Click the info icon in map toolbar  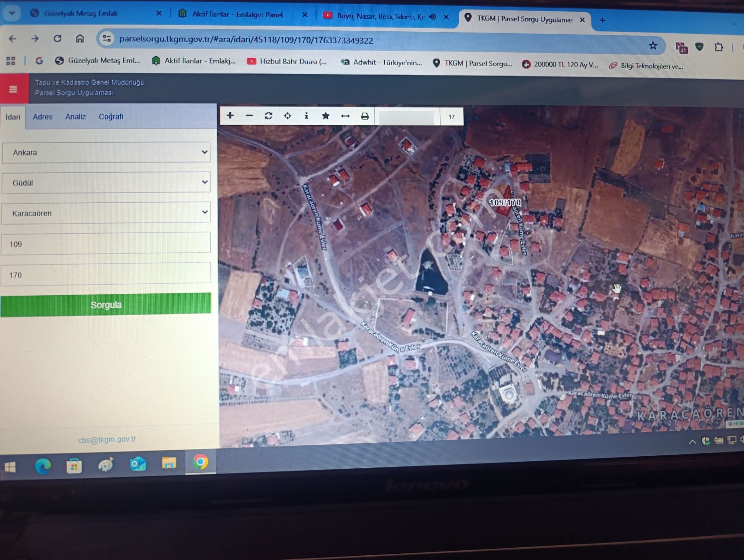[306, 116]
